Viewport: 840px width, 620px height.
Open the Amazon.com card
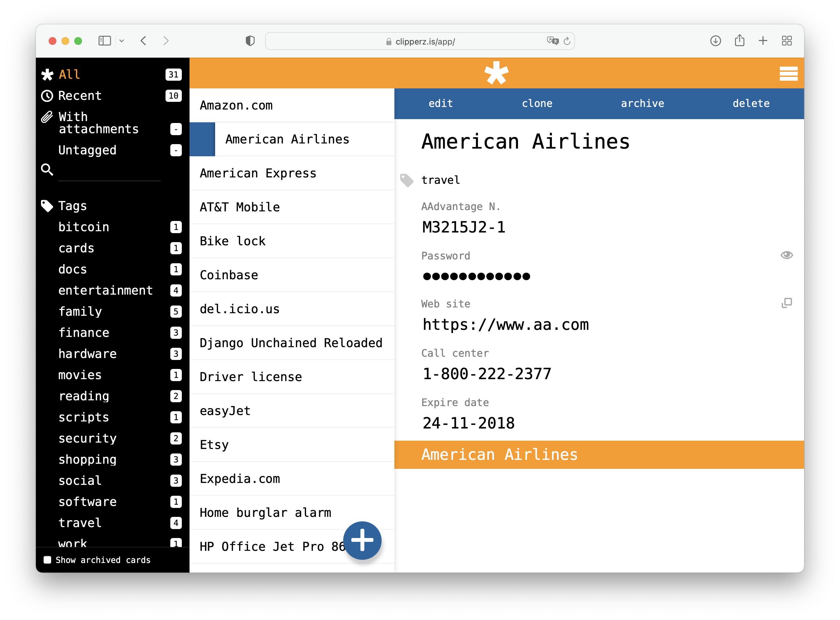tap(292, 105)
